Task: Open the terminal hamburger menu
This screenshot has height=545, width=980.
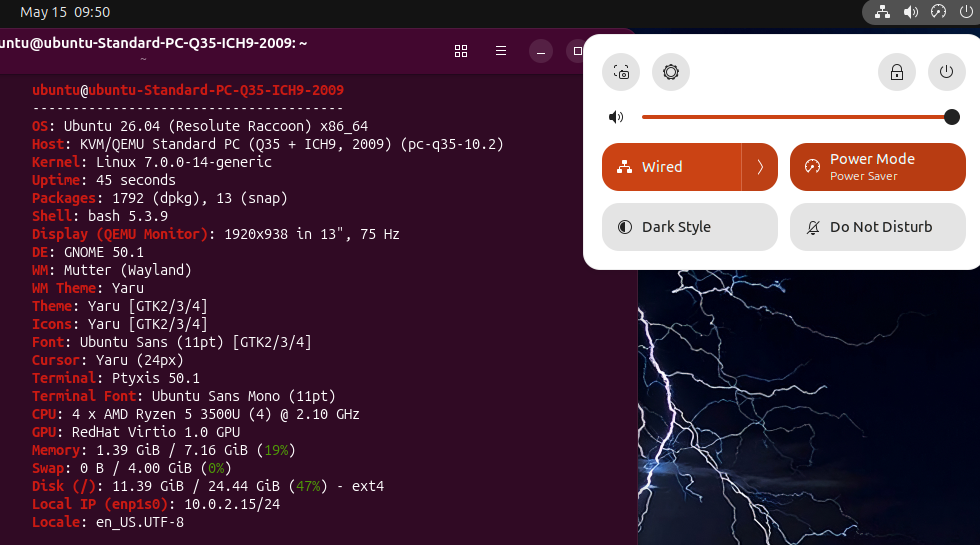Action: click(x=501, y=51)
